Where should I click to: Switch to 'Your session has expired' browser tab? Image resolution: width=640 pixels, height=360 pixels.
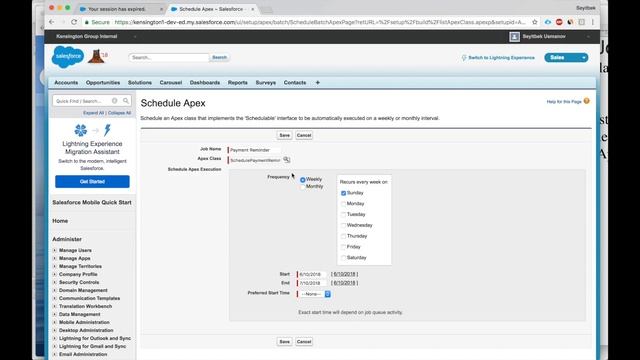pos(121,9)
